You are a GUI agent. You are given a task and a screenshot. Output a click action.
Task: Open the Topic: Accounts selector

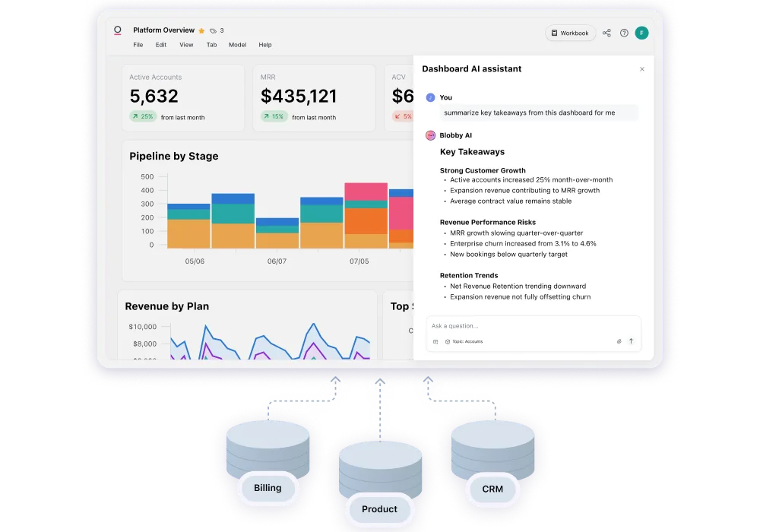coord(464,341)
